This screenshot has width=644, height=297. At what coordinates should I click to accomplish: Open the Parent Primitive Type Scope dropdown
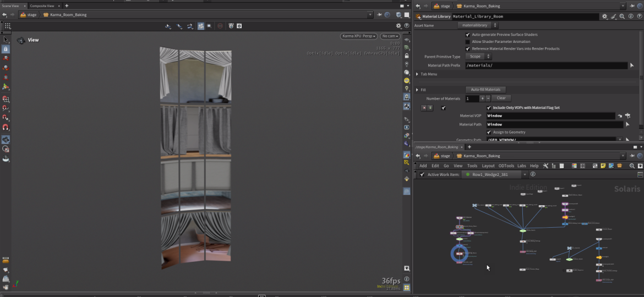(478, 57)
